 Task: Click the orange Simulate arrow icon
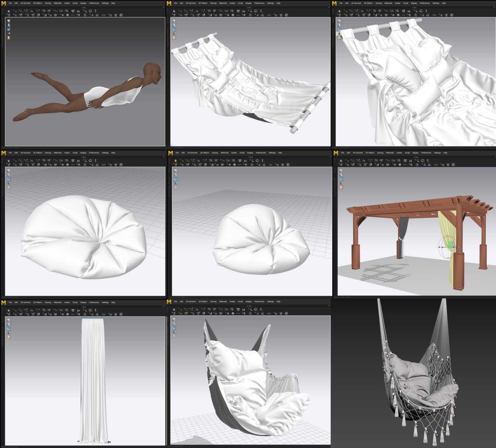click(176, 161)
